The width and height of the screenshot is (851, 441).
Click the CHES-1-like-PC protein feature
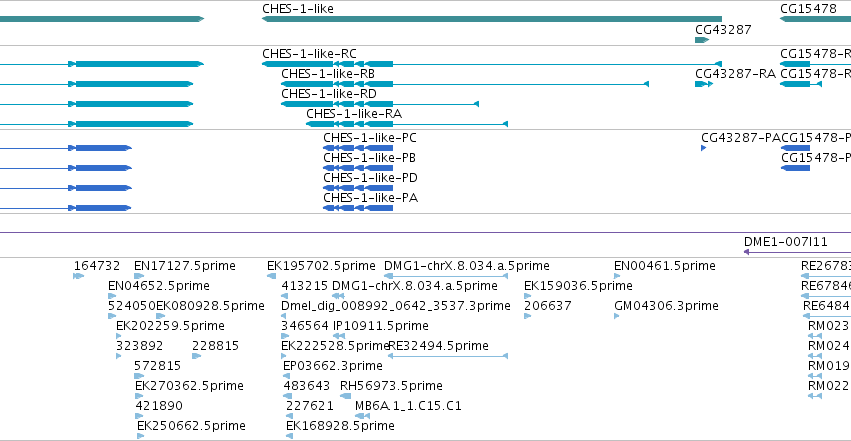pos(358,148)
